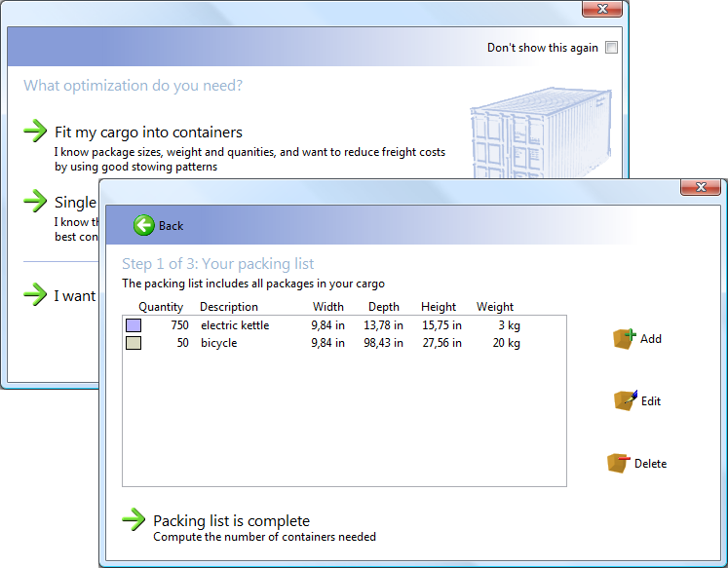The width and height of the screenshot is (728, 568).
Task: Close the background optimization dialog window
Action: click(x=602, y=9)
